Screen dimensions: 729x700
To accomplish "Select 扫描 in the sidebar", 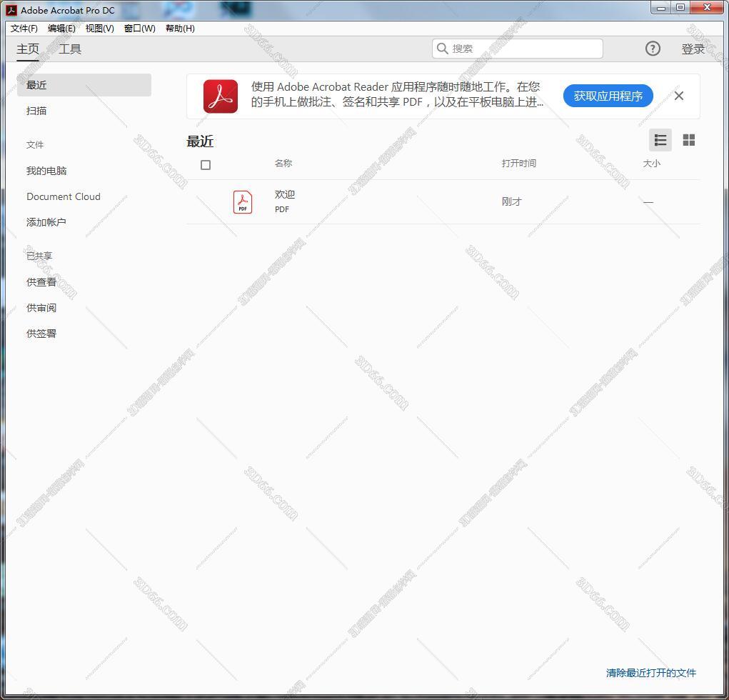I will (x=36, y=111).
